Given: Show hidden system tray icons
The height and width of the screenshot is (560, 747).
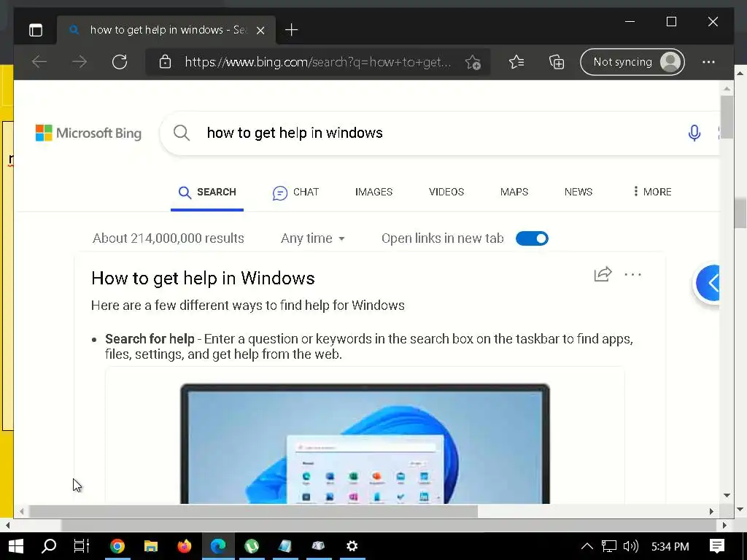Looking at the screenshot, I should pyautogui.click(x=587, y=546).
